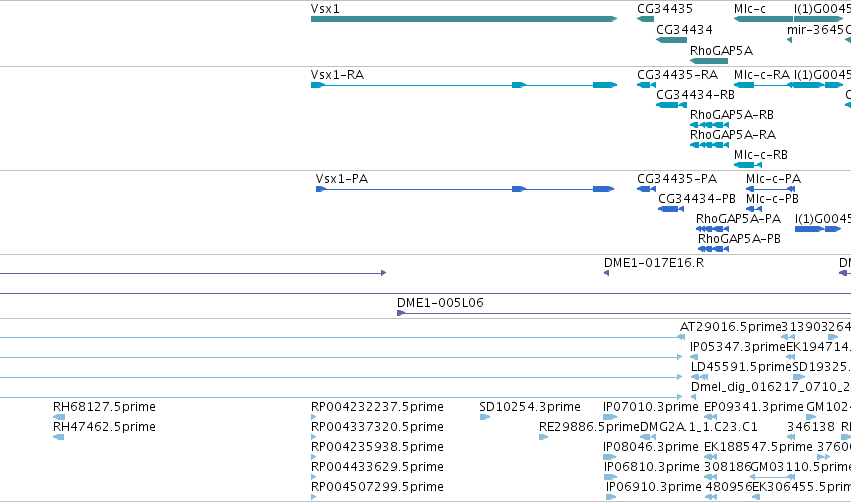This screenshot has height=502, width=851.
Task: Click the RP004433629.5prime EST label
Action: click(x=377, y=467)
